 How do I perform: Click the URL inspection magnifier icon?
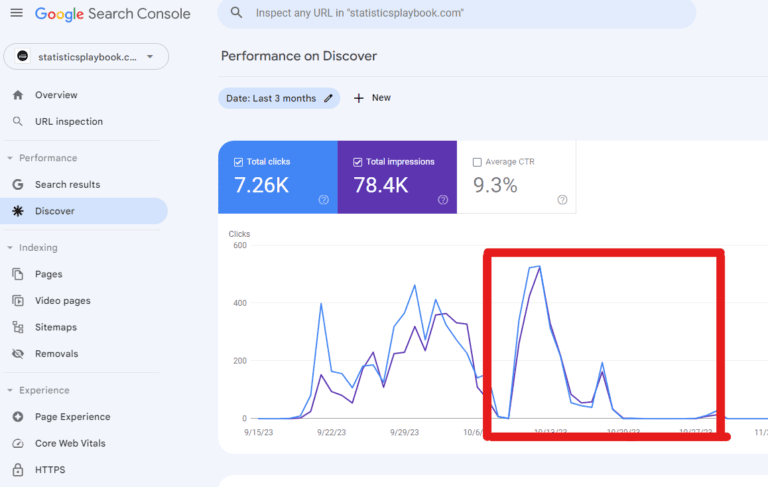click(18, 121)
